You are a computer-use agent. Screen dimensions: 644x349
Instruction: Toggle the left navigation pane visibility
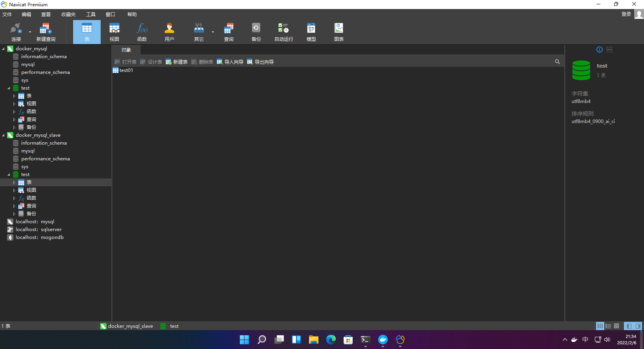click(x=629, y=326)
